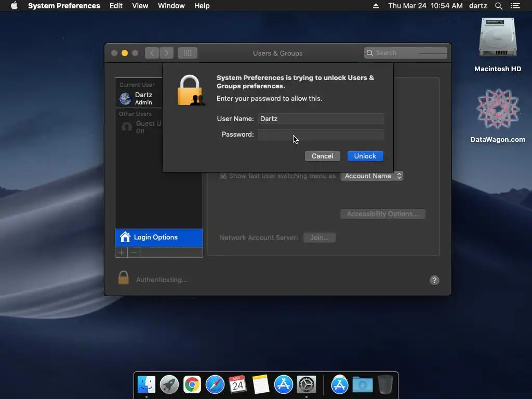This screenshot has width=532, height=399.
Task: Click the System Preferences gear in the Dock
Action: [307, 384]
